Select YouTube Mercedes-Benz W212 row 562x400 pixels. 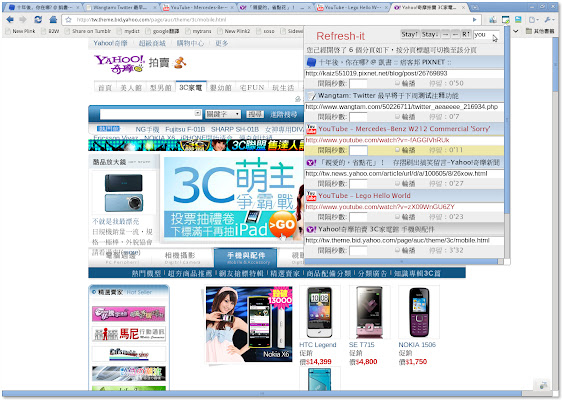(x=404, y=129)
